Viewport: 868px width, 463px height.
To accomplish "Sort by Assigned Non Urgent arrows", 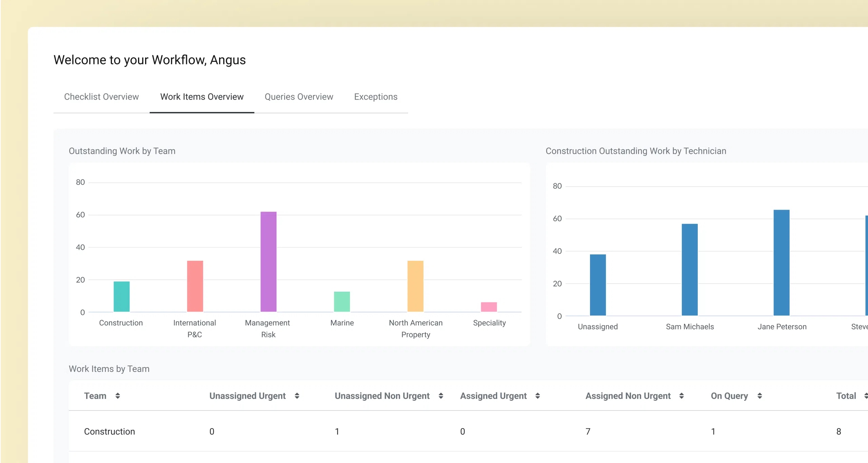I will point(682,396).
